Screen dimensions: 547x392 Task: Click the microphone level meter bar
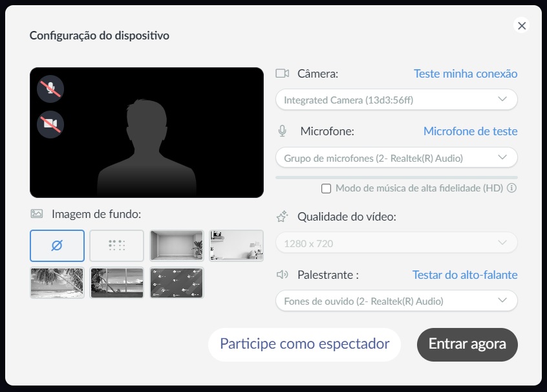(x=396, y=178)
